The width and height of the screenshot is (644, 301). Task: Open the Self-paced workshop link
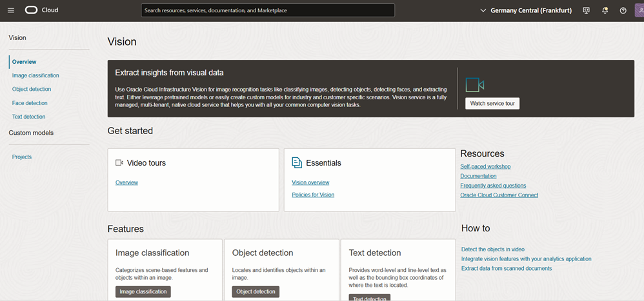click(x=485, y=166)
